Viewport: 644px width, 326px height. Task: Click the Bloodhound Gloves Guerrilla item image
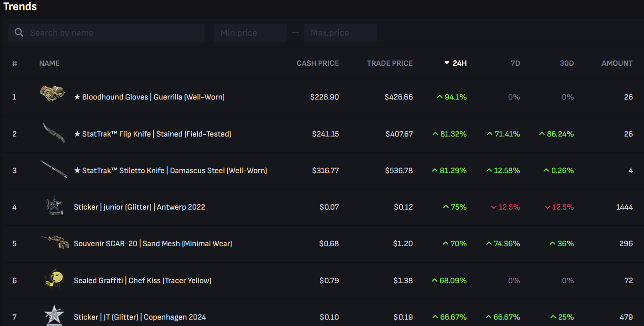(52, 94)
